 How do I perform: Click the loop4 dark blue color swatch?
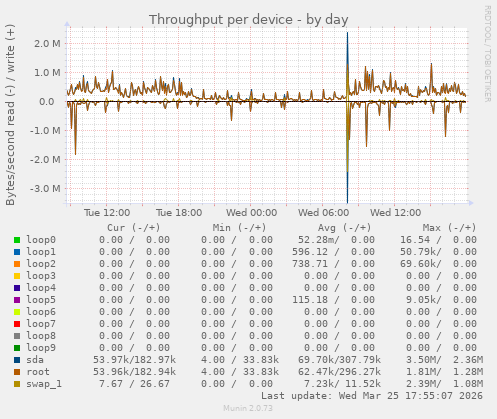17,288
